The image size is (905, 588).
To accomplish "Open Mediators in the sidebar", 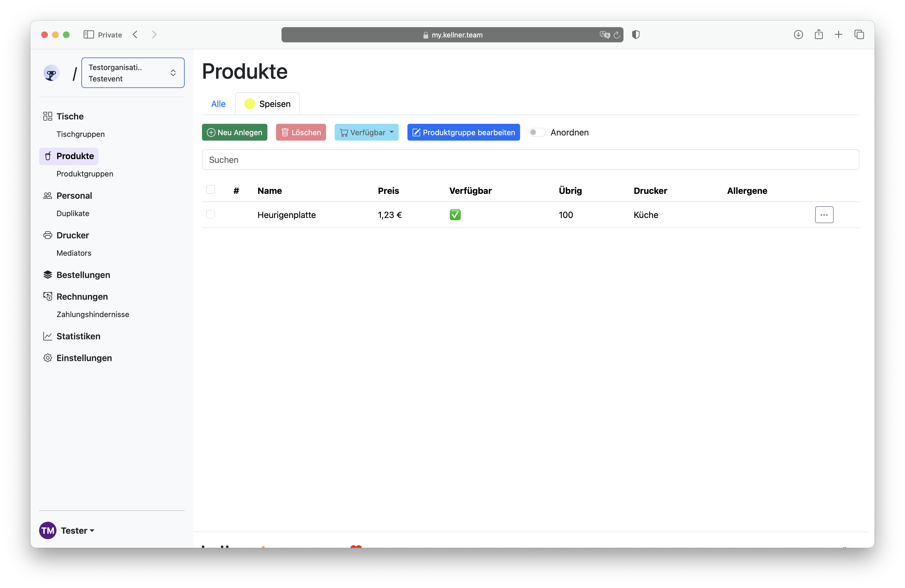I will tap(74, 252).
